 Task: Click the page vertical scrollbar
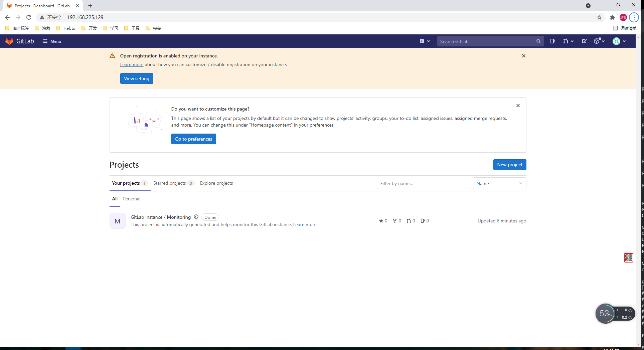point(638,190)
